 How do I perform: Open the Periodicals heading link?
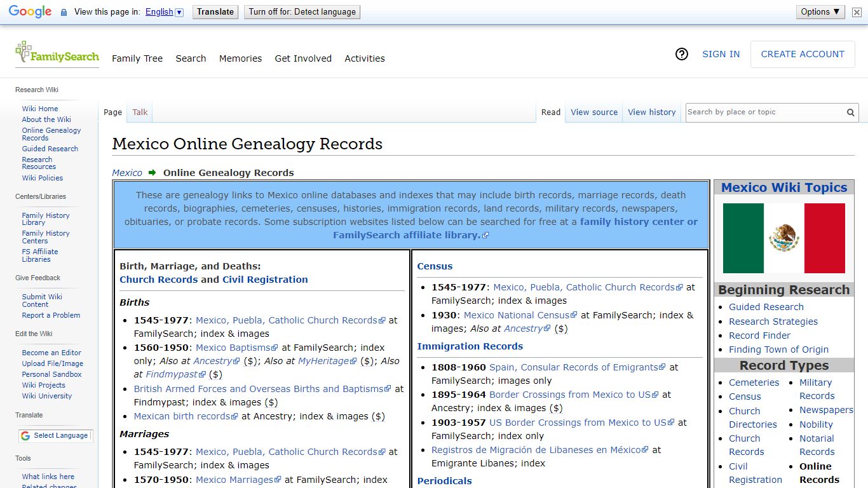click(444, 481)
